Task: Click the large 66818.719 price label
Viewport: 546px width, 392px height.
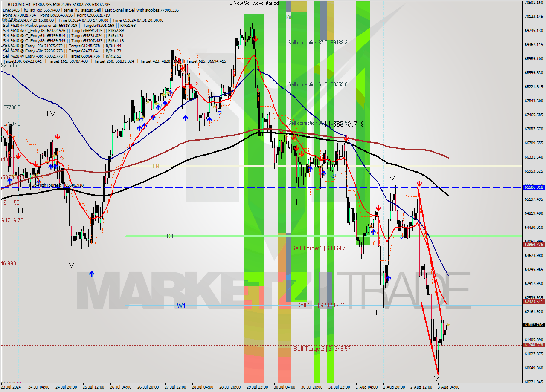Action: (x=343, y=124)
